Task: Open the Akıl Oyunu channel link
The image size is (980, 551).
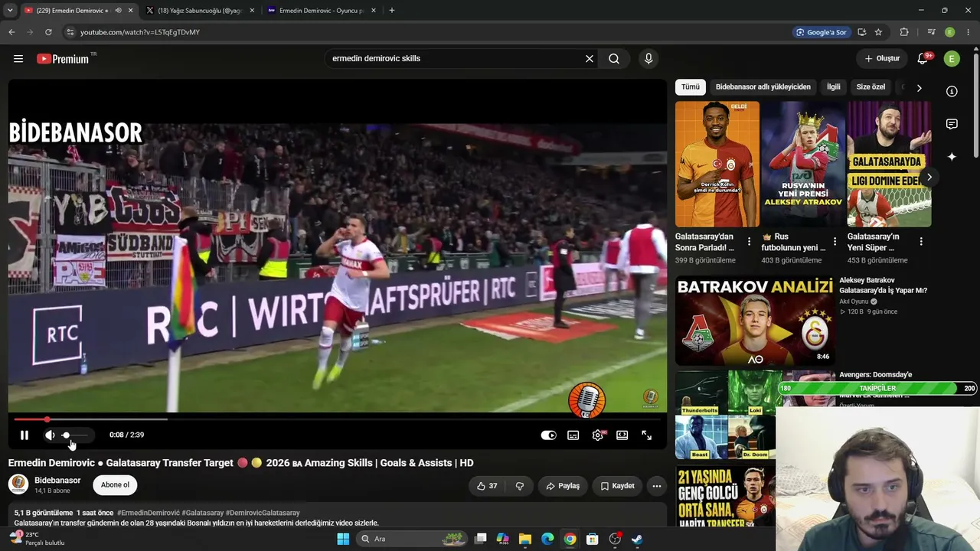Action: (x=854, y=302)
